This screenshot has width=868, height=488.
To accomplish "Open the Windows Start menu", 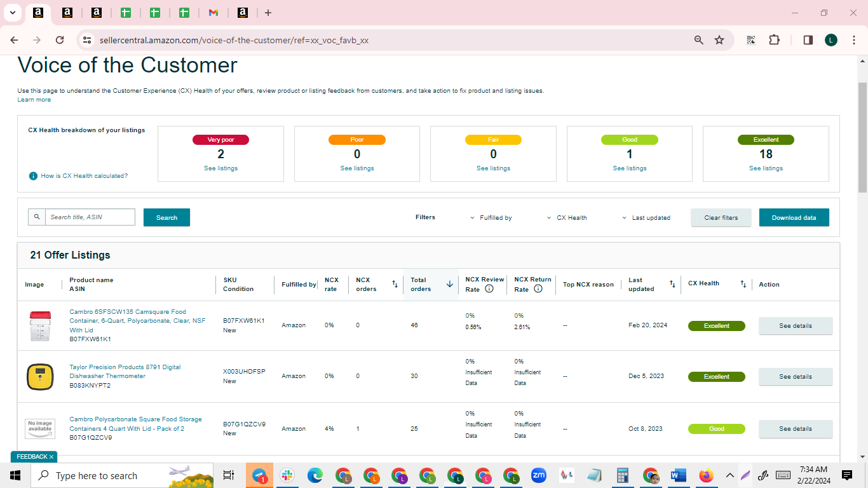I will [15, 475].
